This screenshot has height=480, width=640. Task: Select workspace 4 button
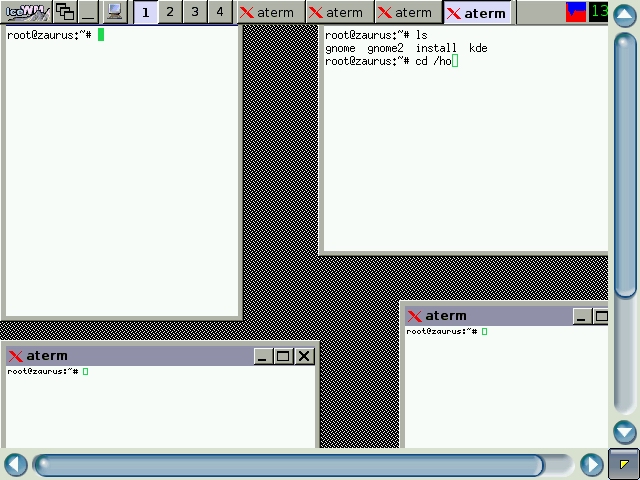pos(220,12)
